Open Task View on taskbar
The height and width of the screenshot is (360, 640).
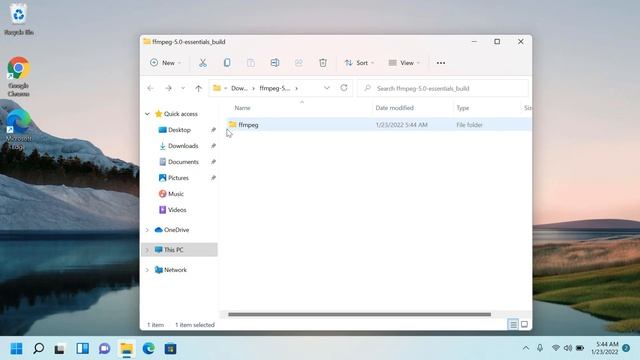tap(60, 349)
